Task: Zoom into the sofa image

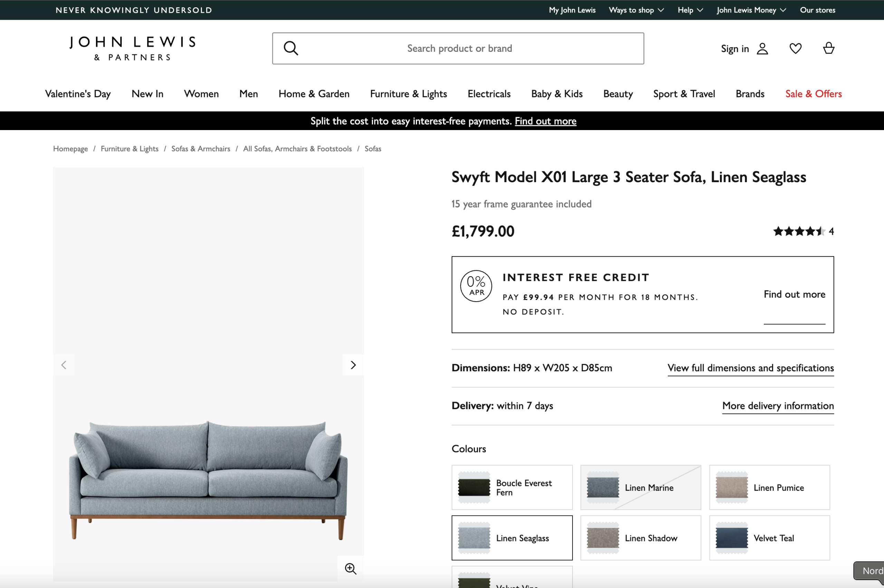Action: click(x=350, y=568)
